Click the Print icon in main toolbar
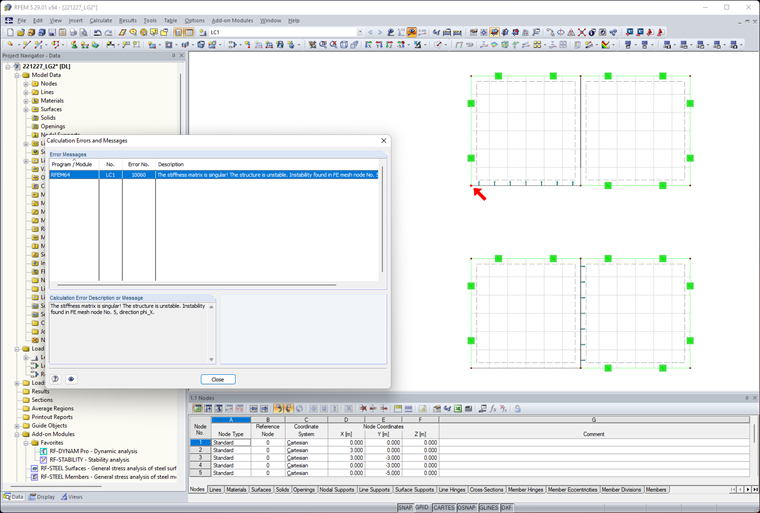Image resolution: width=760 pixels, height=513 pixels. (73, 32)
